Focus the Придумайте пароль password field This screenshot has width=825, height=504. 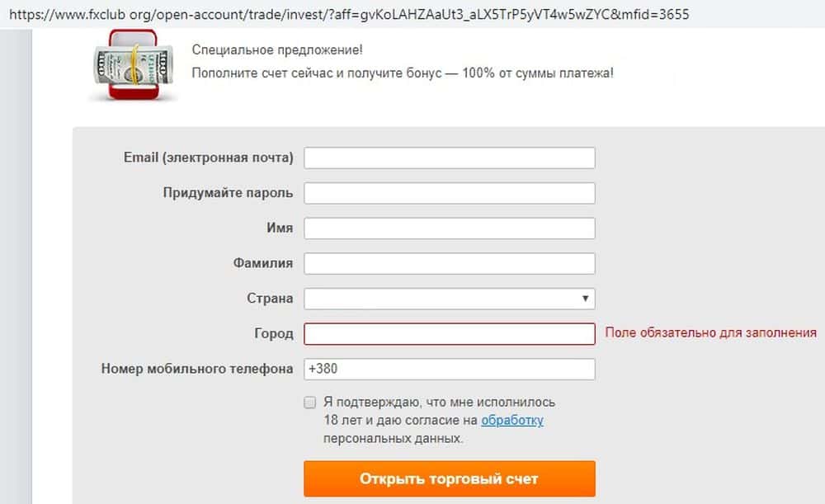point(450,193)
